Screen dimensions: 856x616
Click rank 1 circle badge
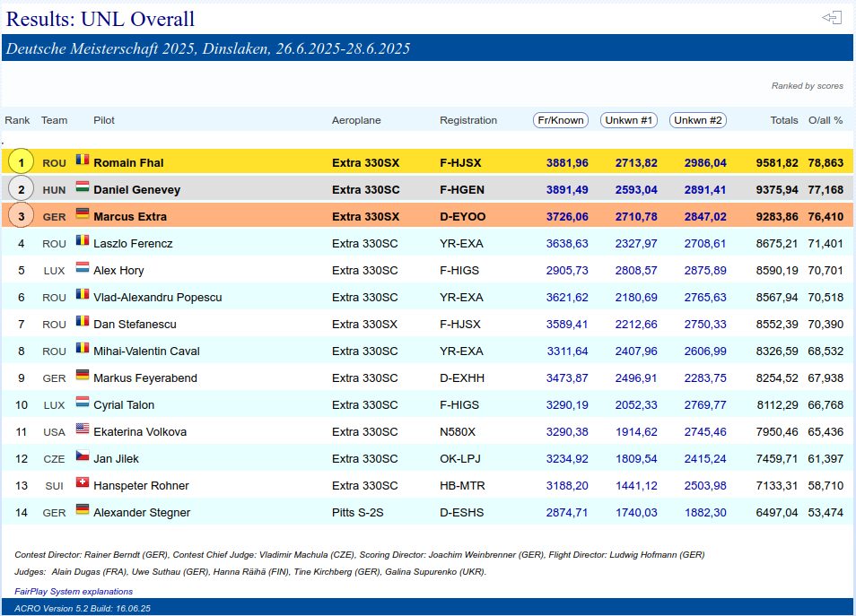22,162
